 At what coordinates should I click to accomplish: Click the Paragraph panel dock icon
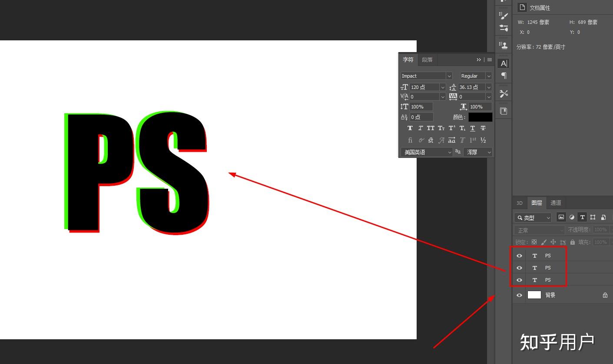[x=504, y=75]
